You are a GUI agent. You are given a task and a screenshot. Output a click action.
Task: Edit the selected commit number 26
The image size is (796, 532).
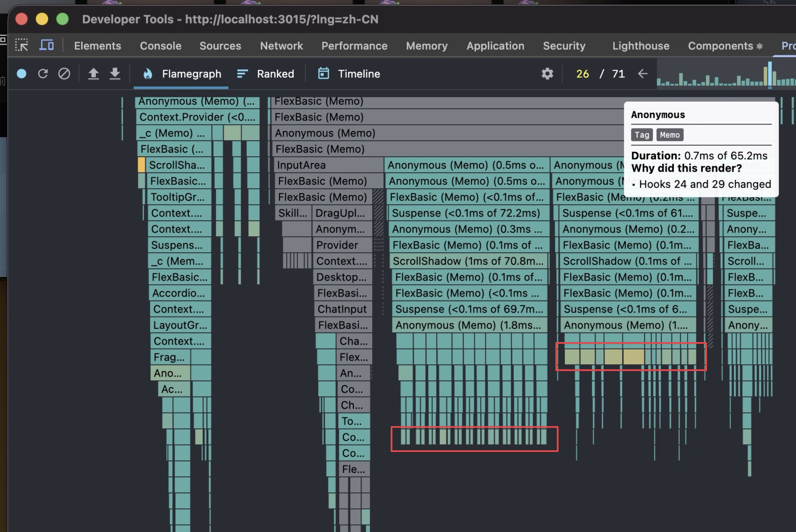coord(582,74)
